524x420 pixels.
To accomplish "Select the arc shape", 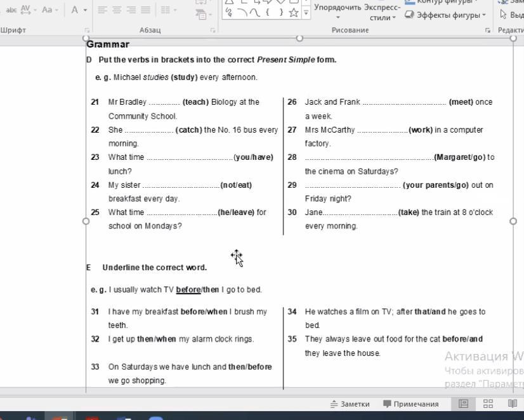I will pos(242,13).
